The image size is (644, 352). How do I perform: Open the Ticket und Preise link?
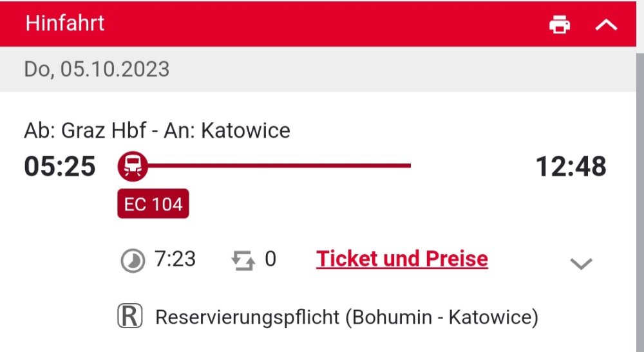(402, 259)
